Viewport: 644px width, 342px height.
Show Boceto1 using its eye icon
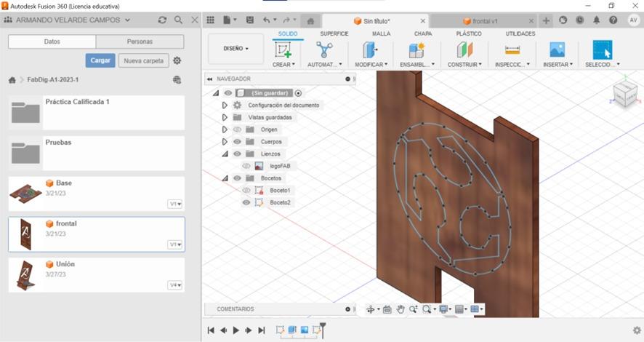tap(246, 191)
